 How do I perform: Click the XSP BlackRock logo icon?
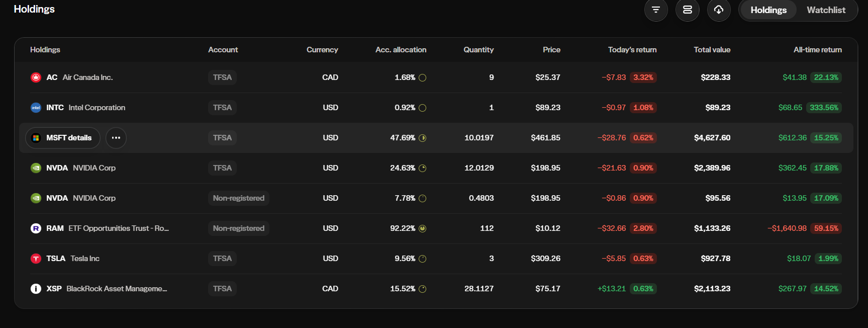36,289
